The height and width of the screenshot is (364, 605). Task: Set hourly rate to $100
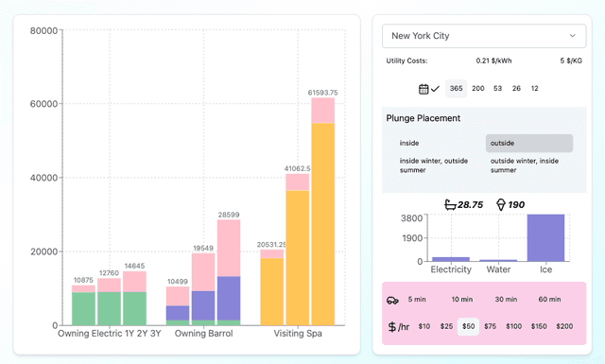point(513,326)
